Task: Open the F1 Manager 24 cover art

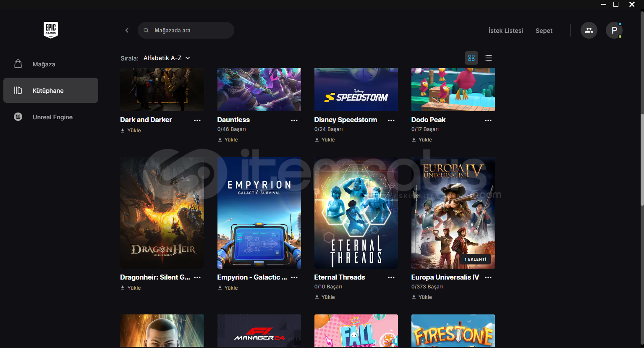Action: point(259,331)
